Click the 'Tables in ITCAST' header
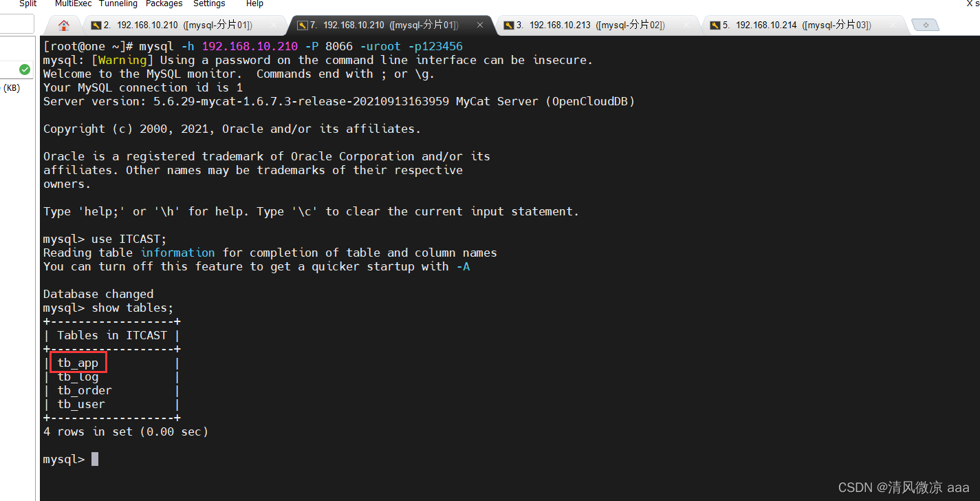 point(112,335)
